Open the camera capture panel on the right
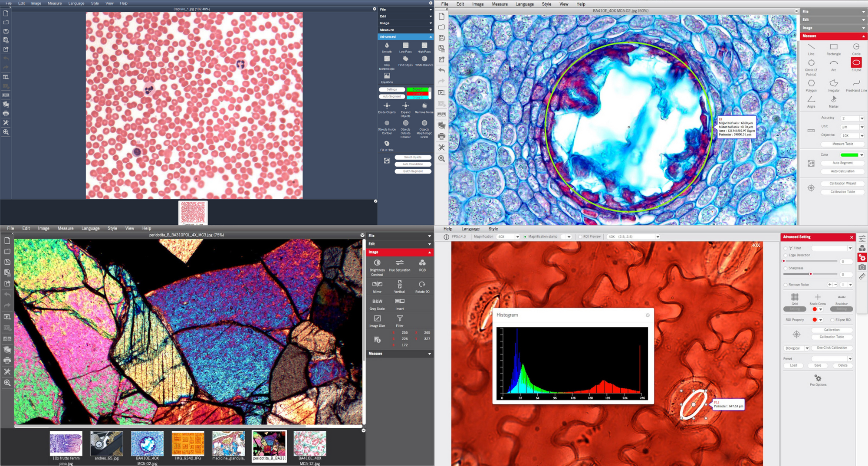This screenshot has width=868, height=466. click(862, 268)
